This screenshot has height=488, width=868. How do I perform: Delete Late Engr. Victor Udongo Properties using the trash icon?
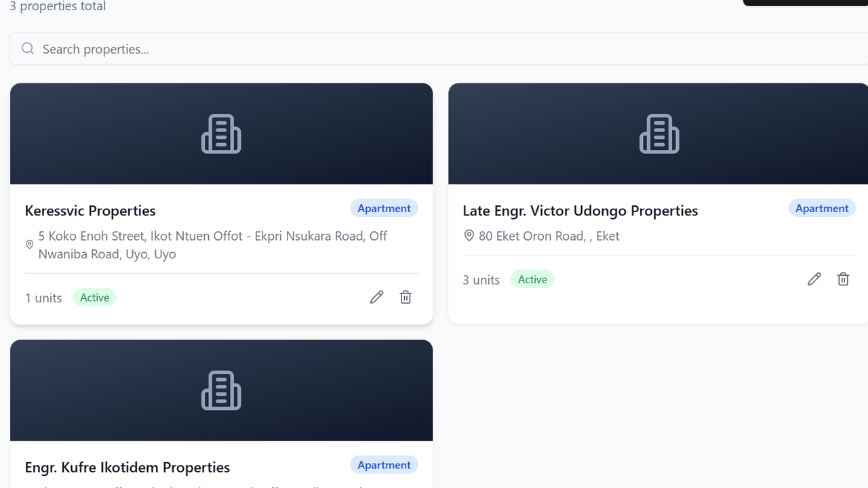[843, 279]
